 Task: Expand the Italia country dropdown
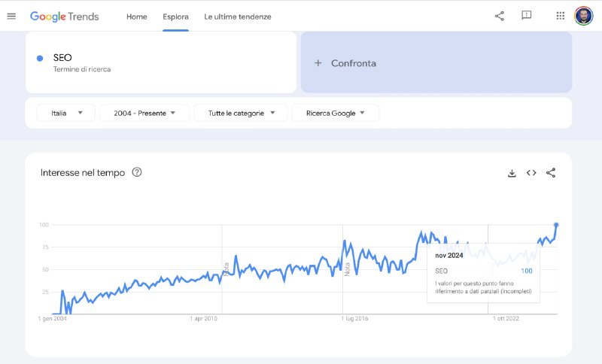coord(65,113)
